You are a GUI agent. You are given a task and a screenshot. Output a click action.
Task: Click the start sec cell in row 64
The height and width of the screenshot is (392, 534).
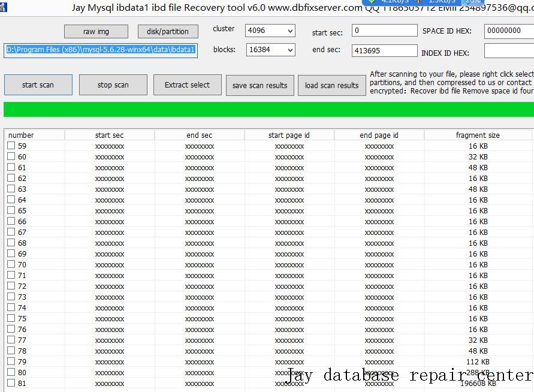point(110,200)
